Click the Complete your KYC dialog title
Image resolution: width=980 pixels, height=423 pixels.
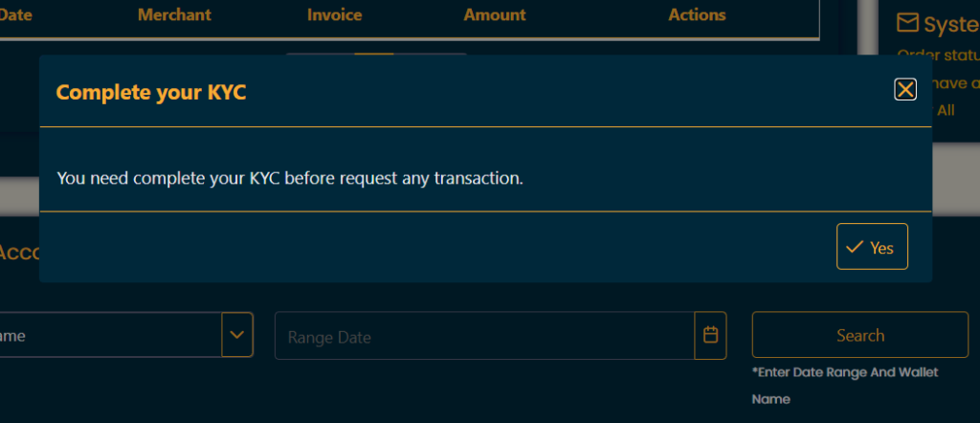[151, 93]
